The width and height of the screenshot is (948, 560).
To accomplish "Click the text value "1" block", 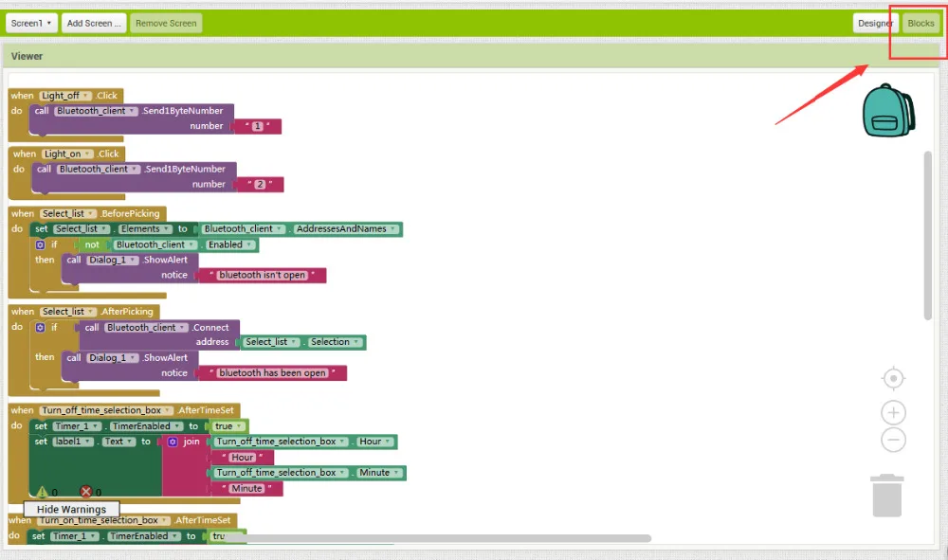I will 258,126.
